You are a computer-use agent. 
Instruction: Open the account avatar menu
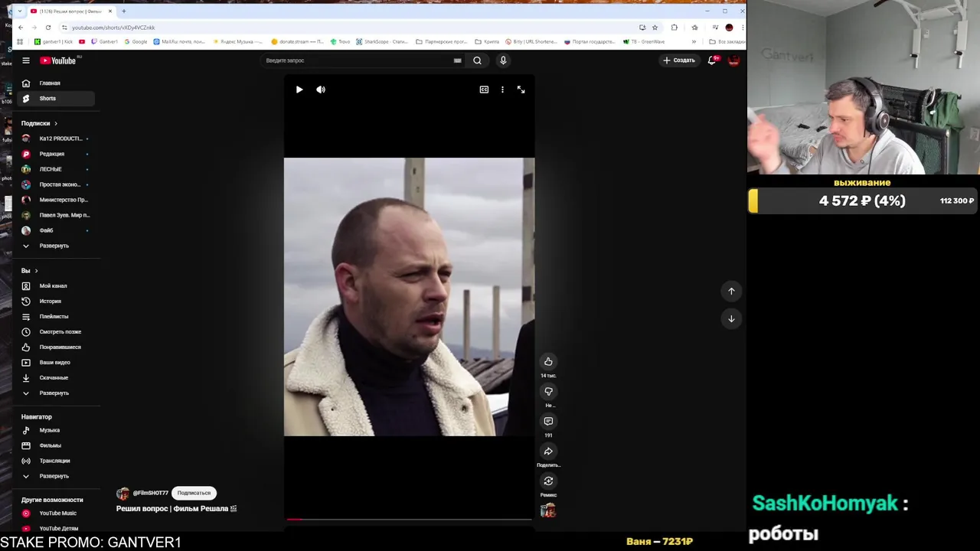coord(733,60)
